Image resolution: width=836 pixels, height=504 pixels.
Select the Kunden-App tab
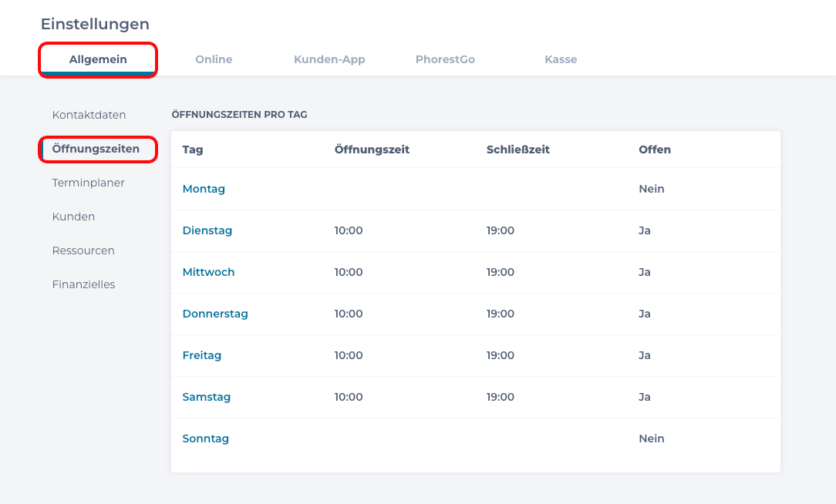(329, 59)
